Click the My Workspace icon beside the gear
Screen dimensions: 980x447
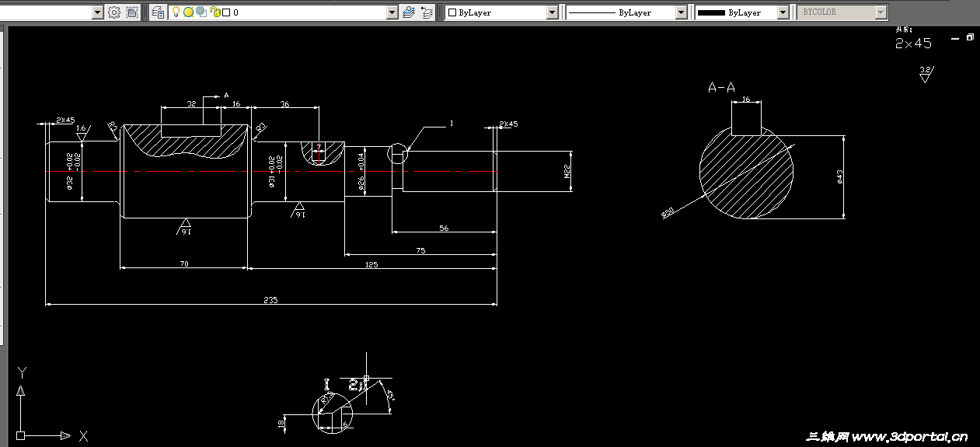tap(132, 12)
